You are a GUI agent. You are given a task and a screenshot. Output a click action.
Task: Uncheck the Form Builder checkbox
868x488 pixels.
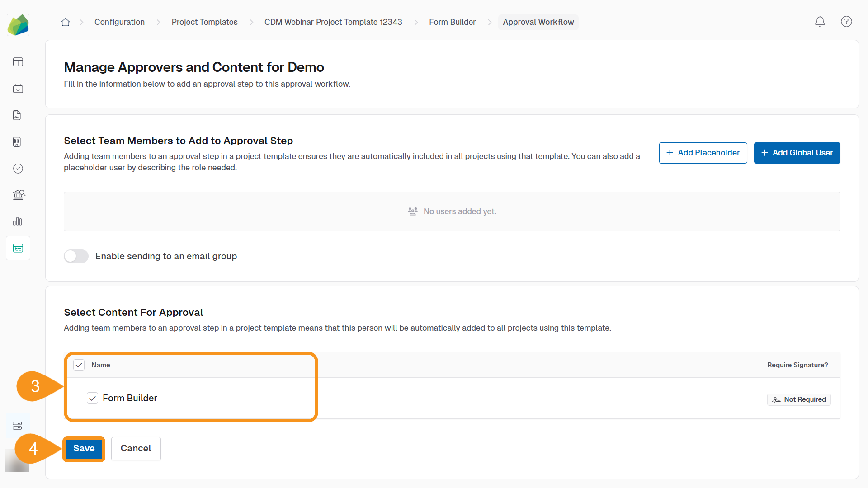(x=92, y=398)
